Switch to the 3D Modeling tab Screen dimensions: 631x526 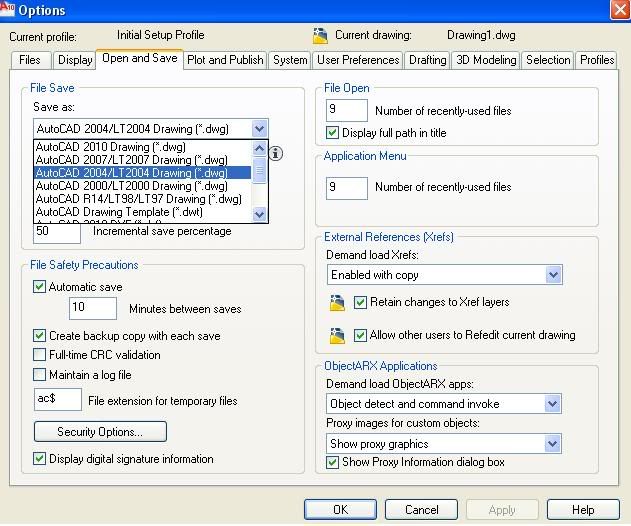[x=486, y=60]
